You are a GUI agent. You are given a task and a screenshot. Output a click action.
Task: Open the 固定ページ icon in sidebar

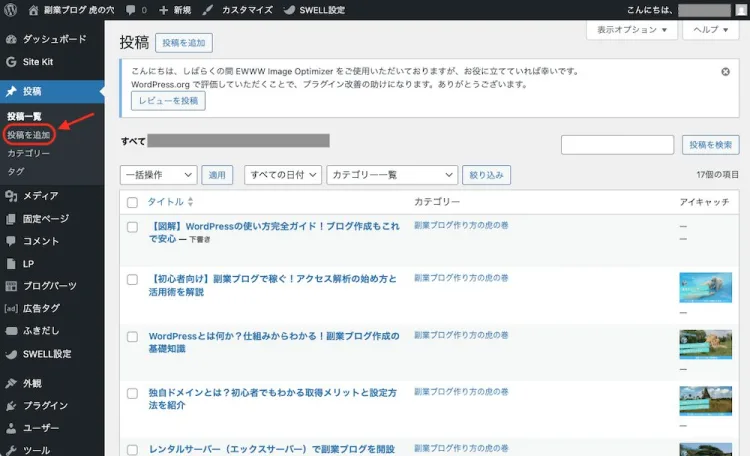click(x=11, y=219)
